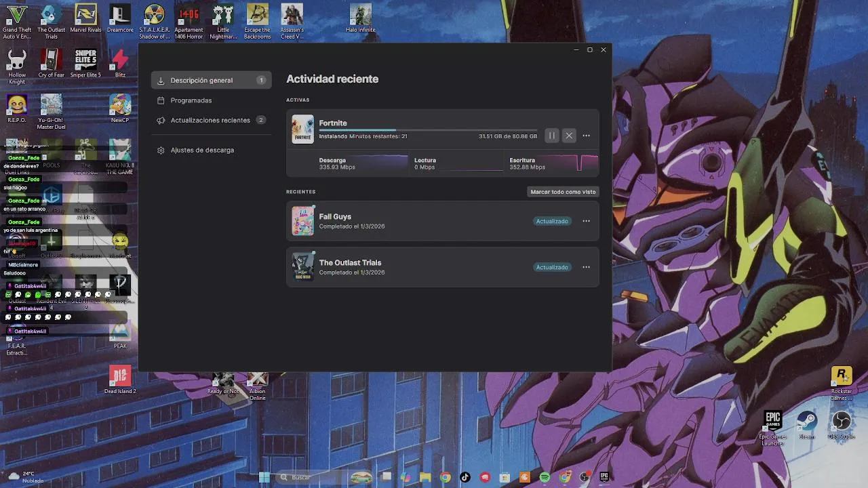Click the Dead Island 2 desktop icon
Viewport: 868px width, 488px height.
[x=120, y=380]
